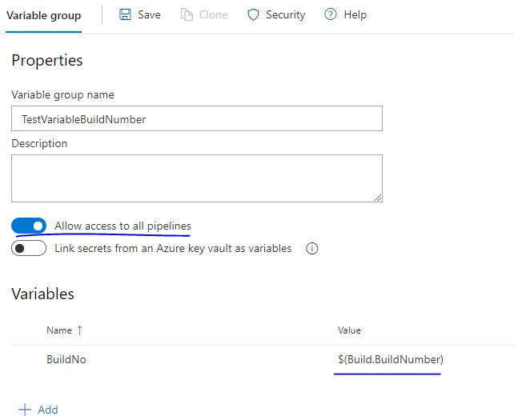Image resolution: width=514 pixels, height=420 pixels.
Task: Click the sort arrow beside Name column
Action: point(78,330)
